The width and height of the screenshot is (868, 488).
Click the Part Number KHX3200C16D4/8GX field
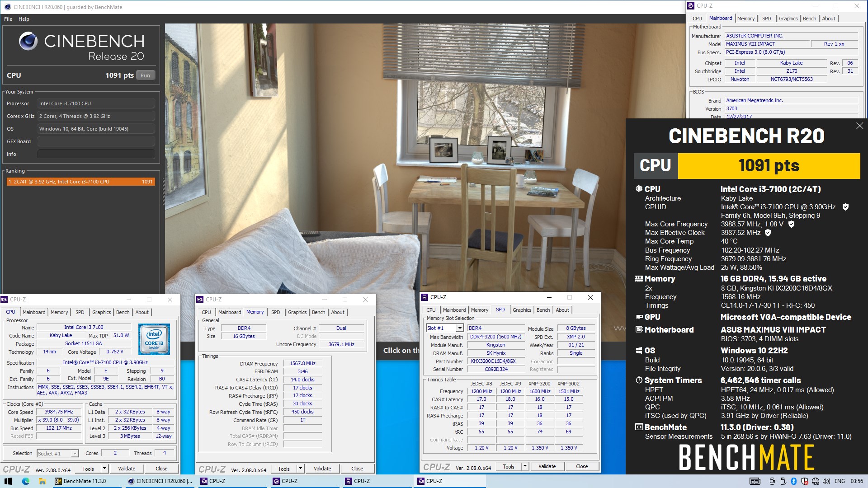point(496,361)
